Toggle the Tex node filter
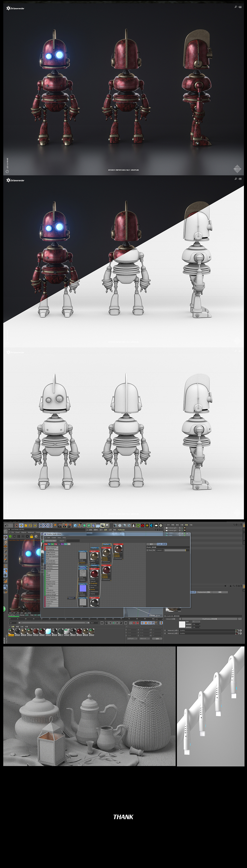247x868 pixels. click(x=49, y=544)
